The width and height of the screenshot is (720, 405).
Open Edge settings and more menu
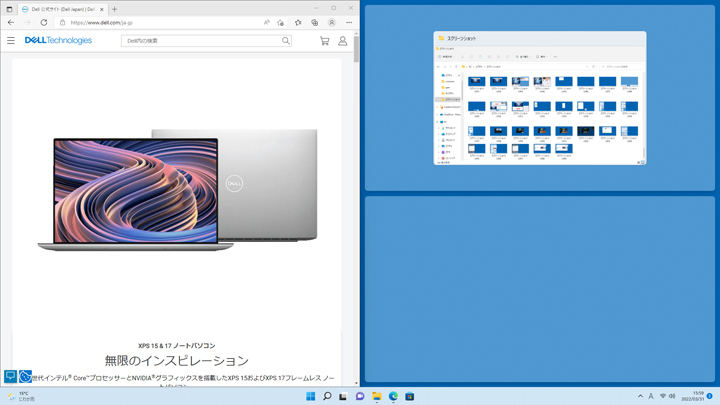point(349,22)
